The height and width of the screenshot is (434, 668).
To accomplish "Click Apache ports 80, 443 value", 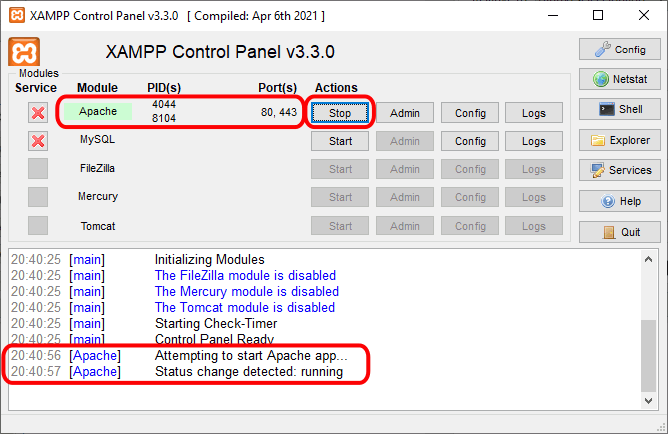I will click(x=279, y=112).
